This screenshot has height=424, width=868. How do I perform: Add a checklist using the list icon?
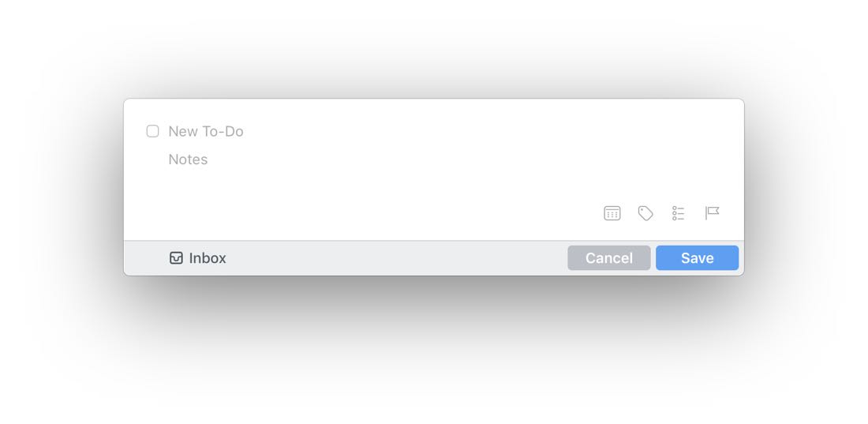click(678, 213)
